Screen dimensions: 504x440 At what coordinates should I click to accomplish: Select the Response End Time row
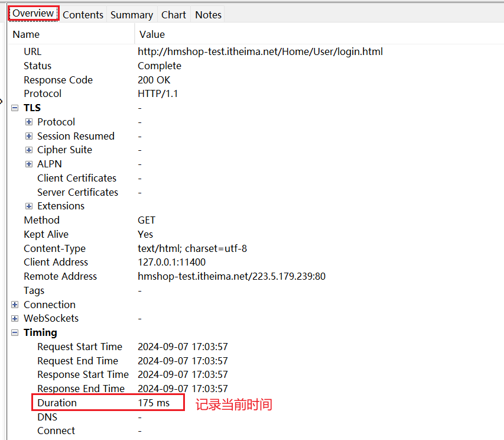click(x=81, y=389)
